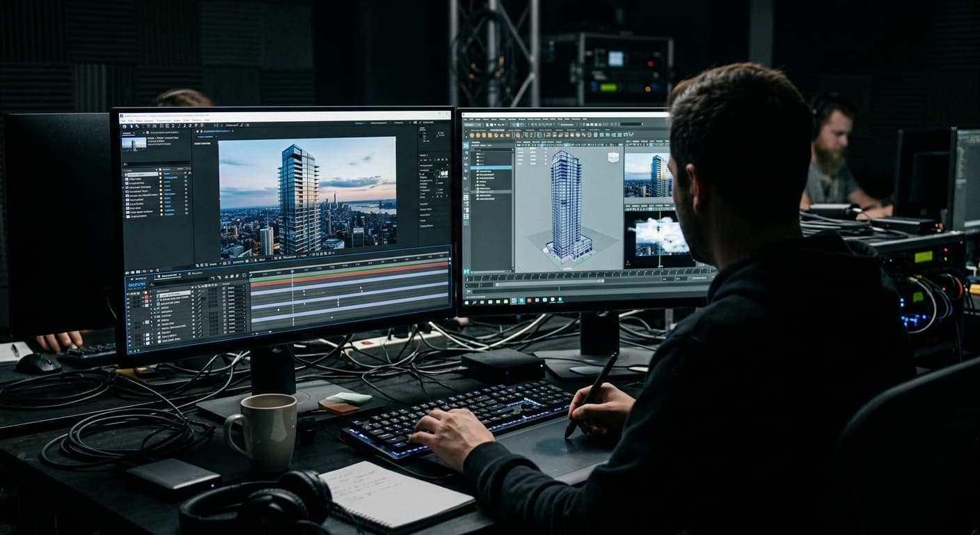The image size is (980, 535).
Task: Click the footage preview thumbnail in the Project panel
Action: click(134, 143)
